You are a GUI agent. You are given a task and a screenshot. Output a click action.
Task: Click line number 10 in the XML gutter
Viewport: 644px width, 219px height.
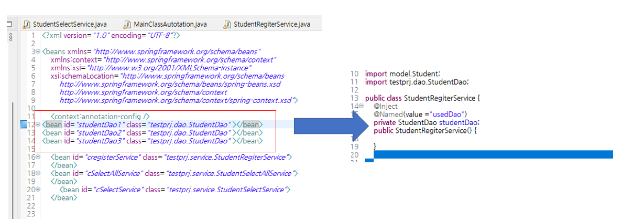[31, 108]
